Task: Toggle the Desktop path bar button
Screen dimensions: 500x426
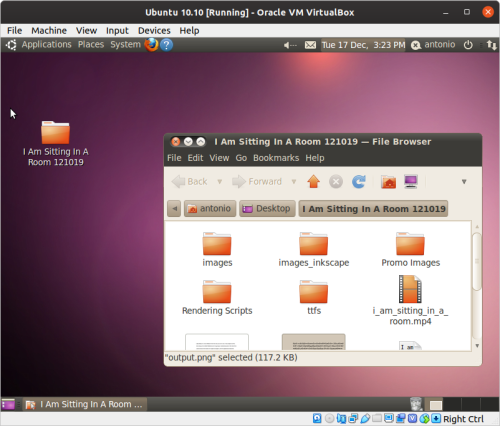Action: (267, 209)
